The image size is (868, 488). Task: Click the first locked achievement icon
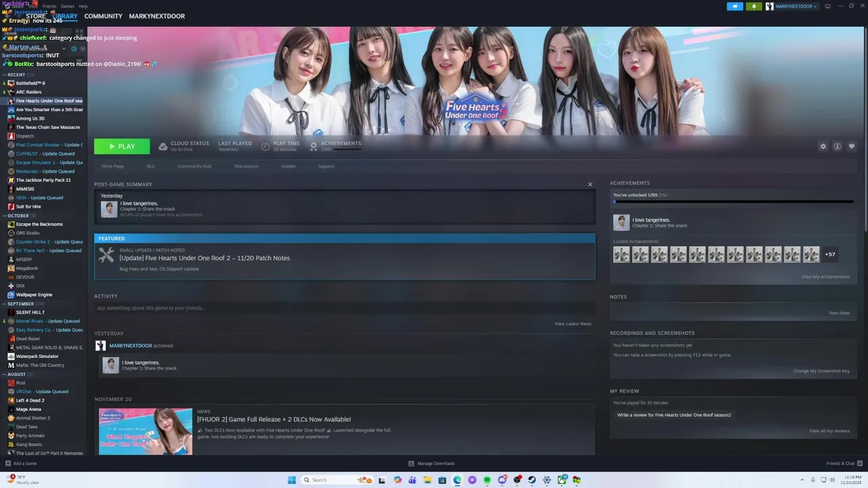(x=621, y=254)
